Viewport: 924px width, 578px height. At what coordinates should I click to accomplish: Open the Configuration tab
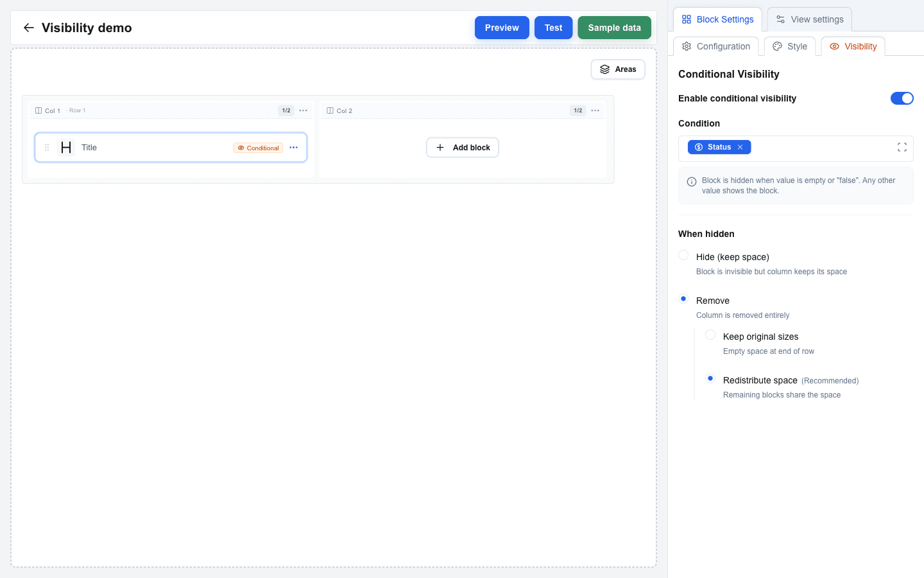click(716, 46)
